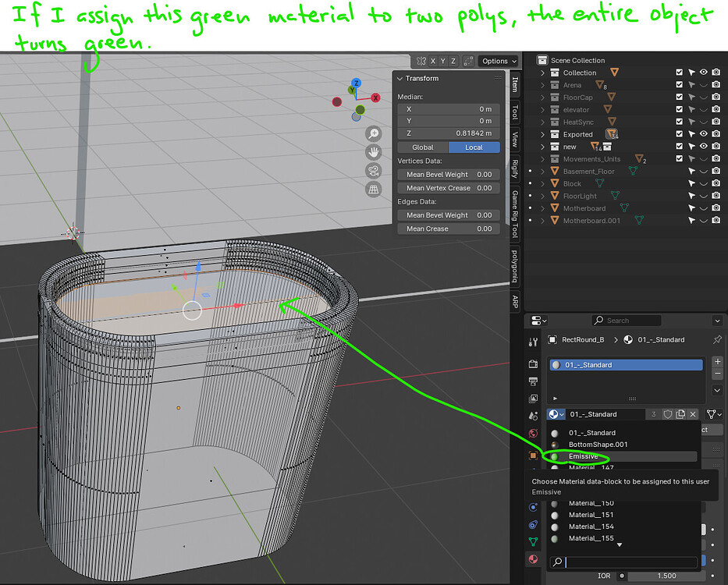Click the blue Z axis on navigation gizmo
Screen dimensions: 728x585
(x=356, y=83)
